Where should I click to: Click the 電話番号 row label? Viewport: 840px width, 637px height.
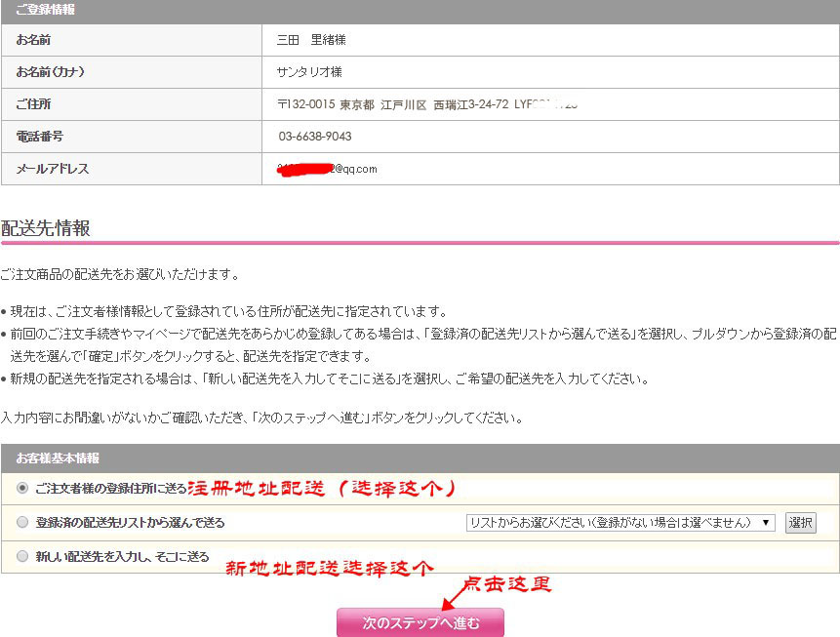point(39,137)
